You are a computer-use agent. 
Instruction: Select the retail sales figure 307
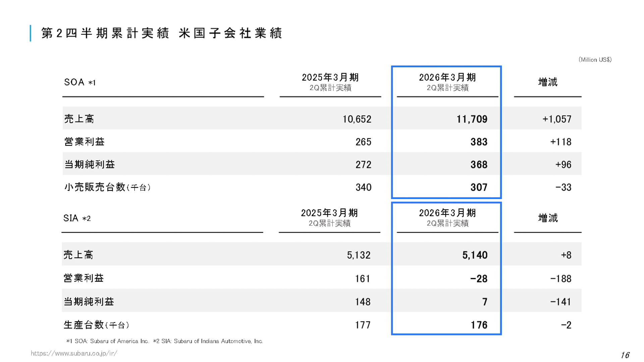479,187
